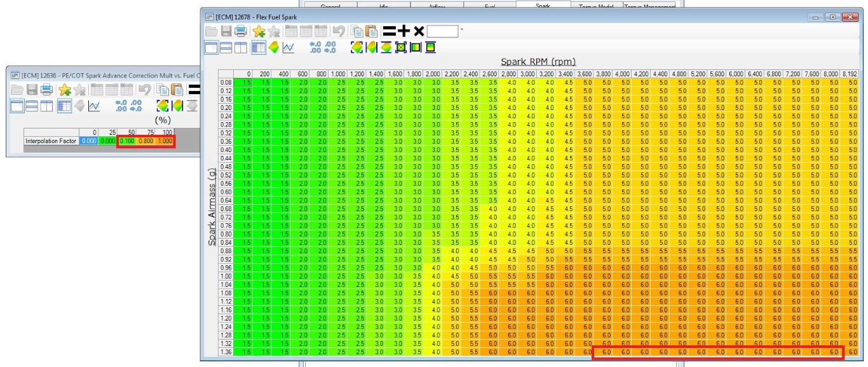
Task: Click the print icon in Flex Fuel Spark window
Action: tap(241, 31)
